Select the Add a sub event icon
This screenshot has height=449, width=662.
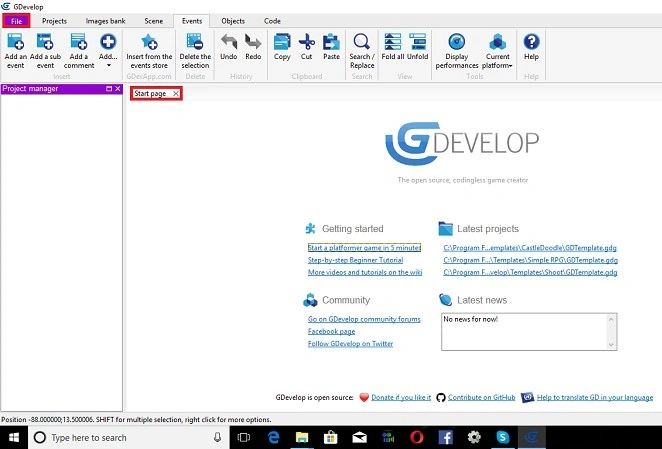pos(45,42)
